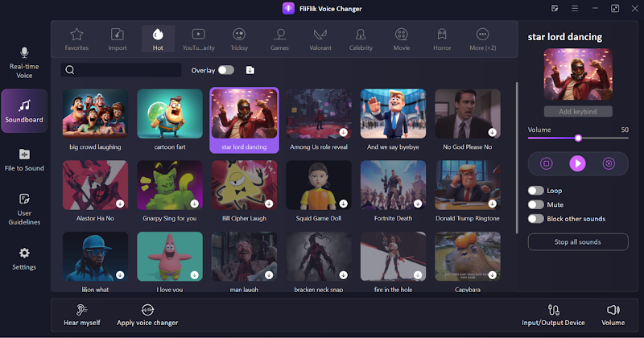This screenshot has width=644, height=338.
Task: Download the No God Please No sound
Action: 492,132
